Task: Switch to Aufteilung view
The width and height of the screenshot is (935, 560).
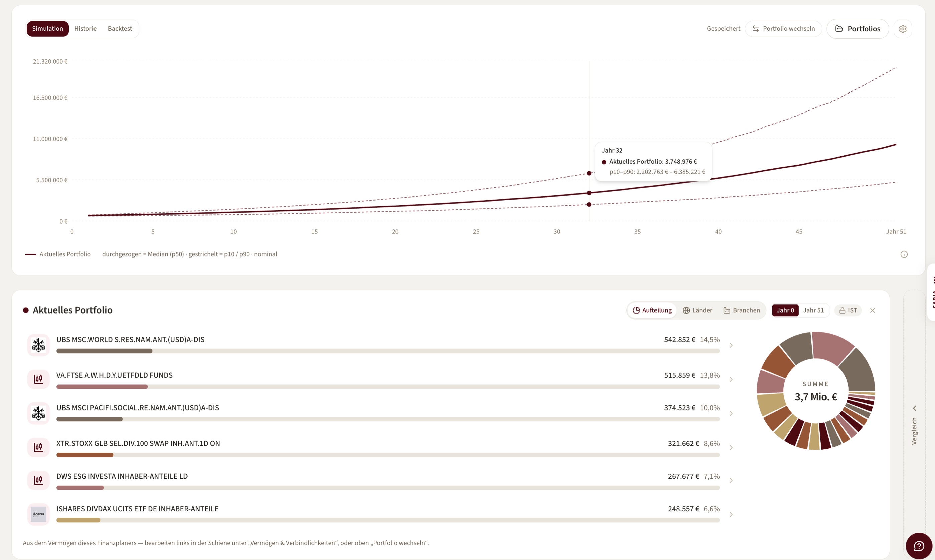Action: (x=652, y=310)
